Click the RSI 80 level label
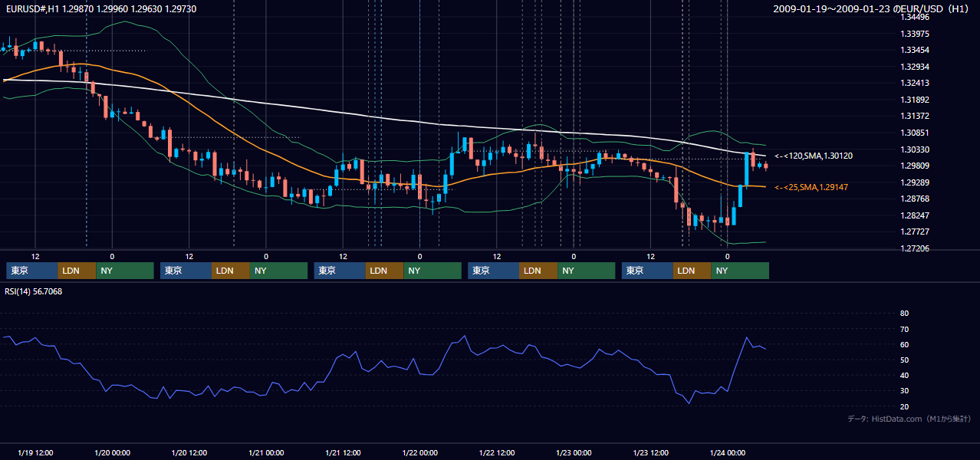980x460 pixels. click(904, 314)
